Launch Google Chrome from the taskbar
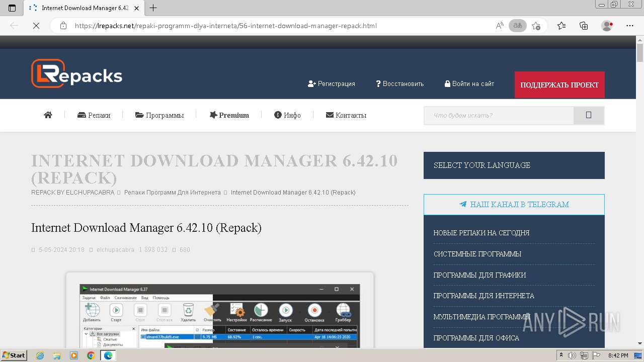 91,355
